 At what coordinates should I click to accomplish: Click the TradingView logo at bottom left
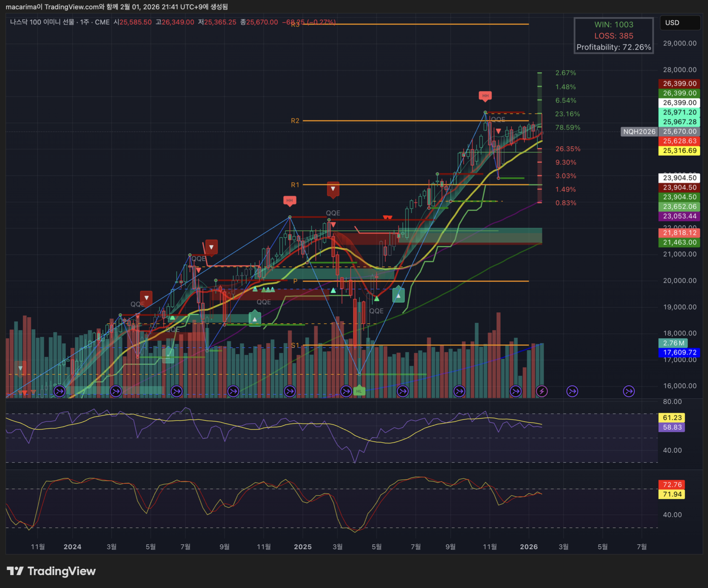51,571
